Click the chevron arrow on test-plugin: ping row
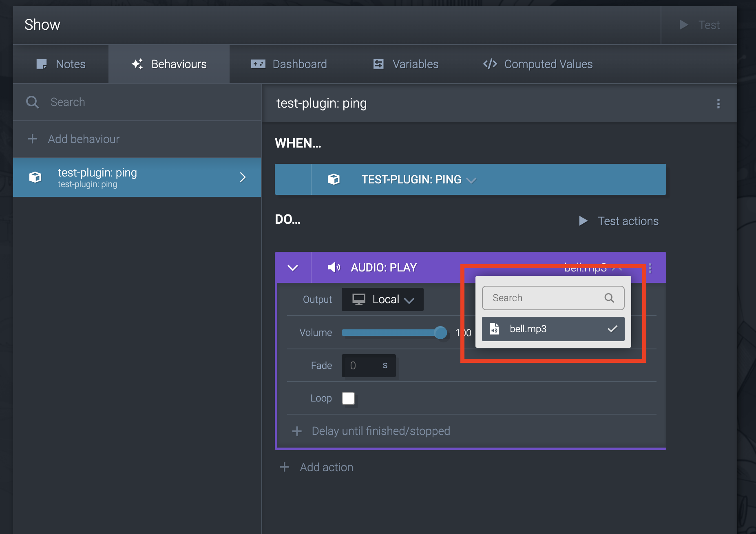Viewport: 756px width, 534px height. pos(243,177)
